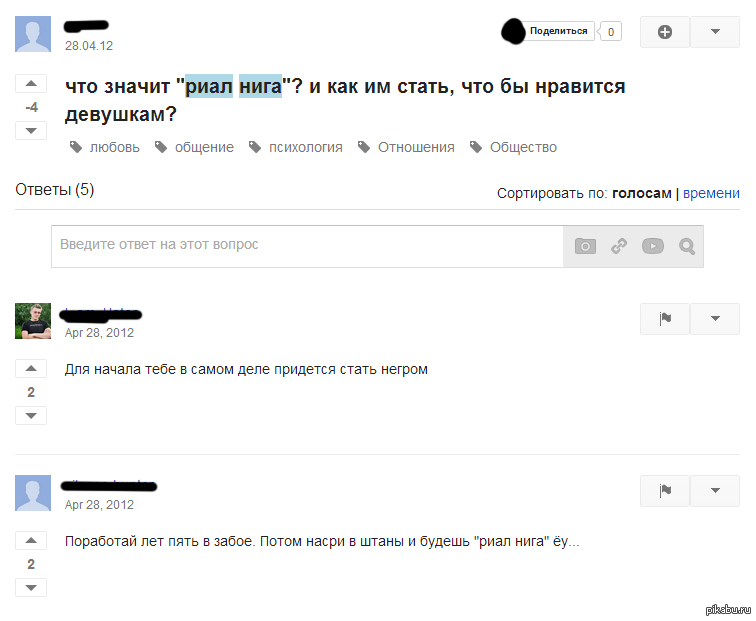Click the Поделиться share button
The image size is (756, 621).
(x=558, y=31)
